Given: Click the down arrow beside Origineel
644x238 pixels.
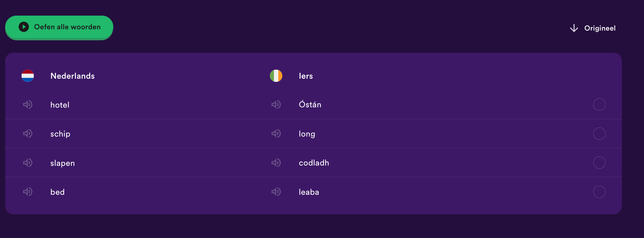Looking at the screenshot, I should (574, 28).
